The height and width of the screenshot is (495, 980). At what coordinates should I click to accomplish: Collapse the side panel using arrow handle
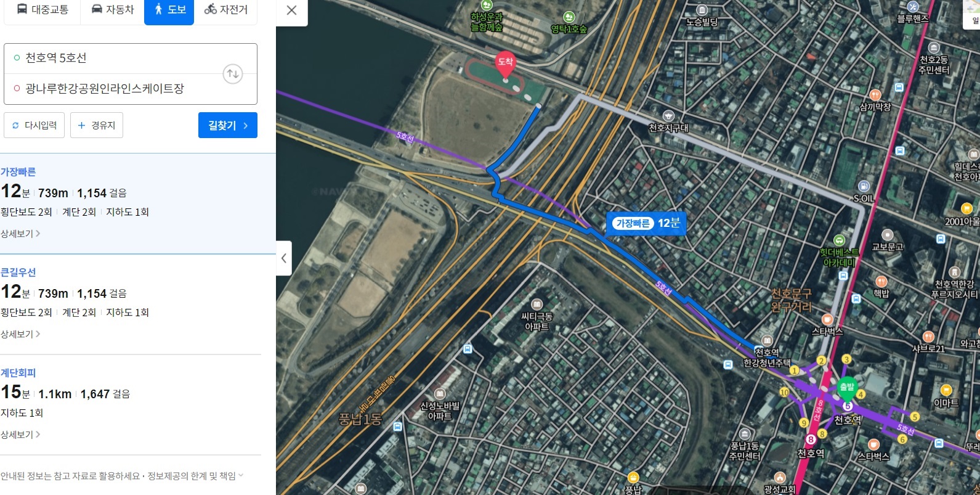pos(283,258)
